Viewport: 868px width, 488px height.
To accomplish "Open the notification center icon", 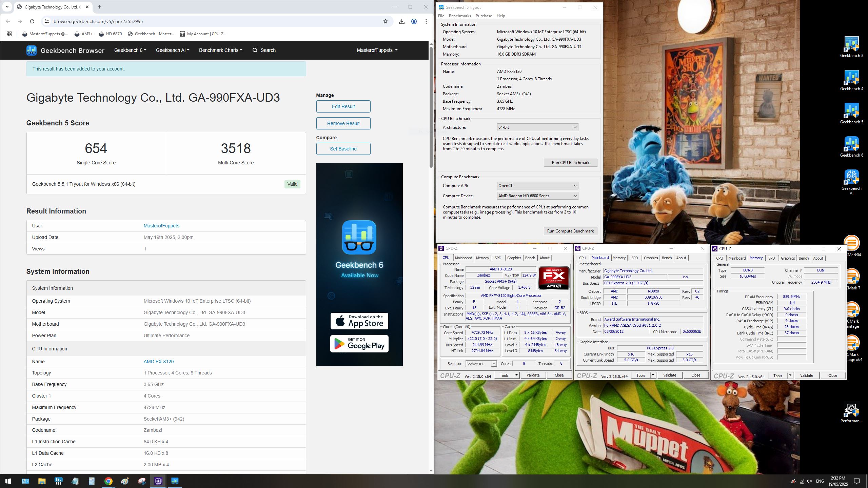I will click(x=857, y=481).
